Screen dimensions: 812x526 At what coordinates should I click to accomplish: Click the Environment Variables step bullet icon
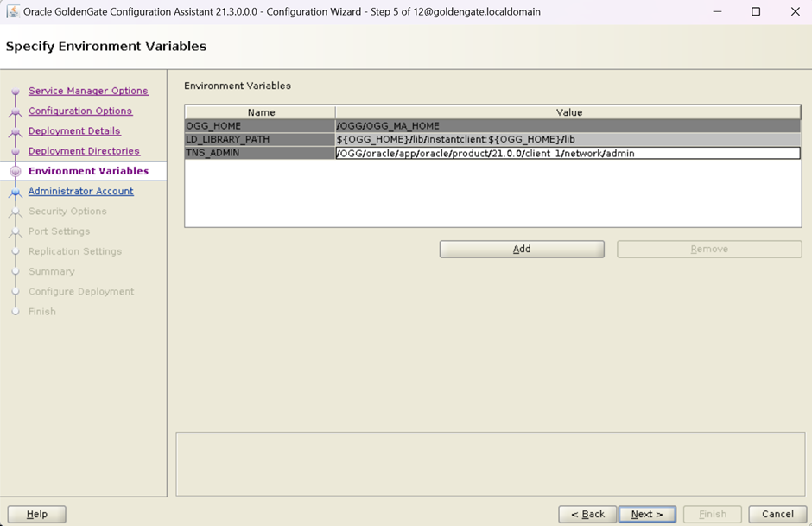click(15, 172)
